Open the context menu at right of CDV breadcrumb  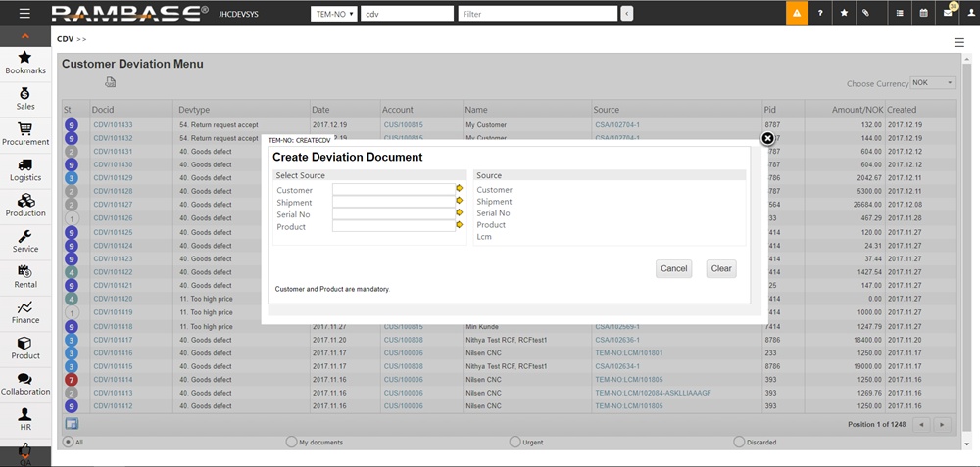(x=958, y=42)
